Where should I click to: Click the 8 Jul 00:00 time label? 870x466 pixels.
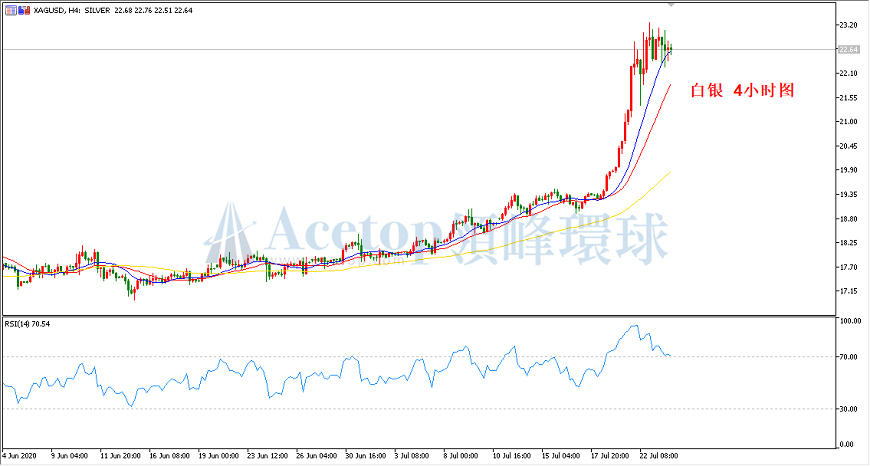coord(461,456)
